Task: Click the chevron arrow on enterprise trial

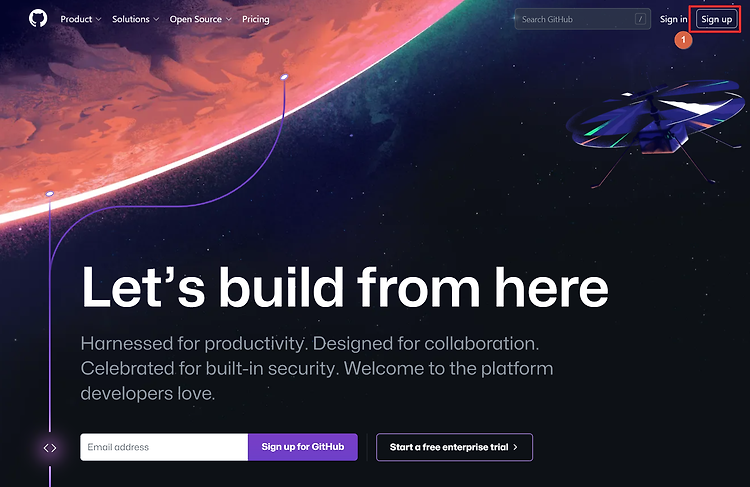Action: pyautogui.click(x=515, y=447)
